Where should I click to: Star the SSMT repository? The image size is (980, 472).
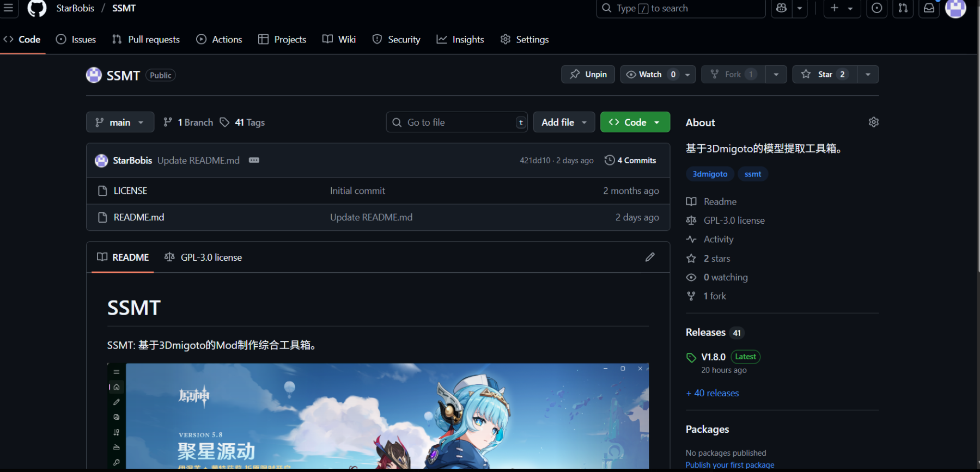pyautogui.click(x=824, y=74)
